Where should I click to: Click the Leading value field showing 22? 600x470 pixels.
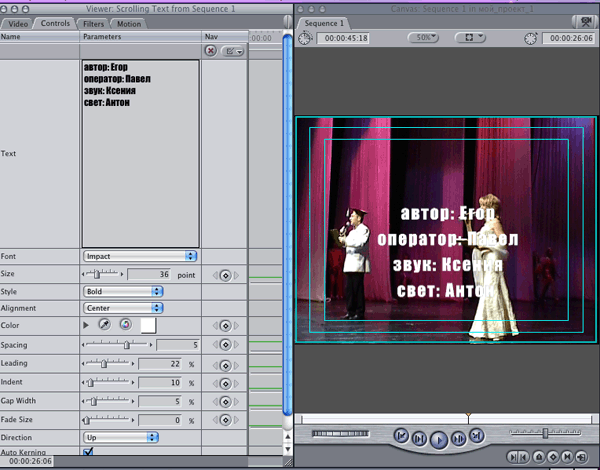click(160, 364)
